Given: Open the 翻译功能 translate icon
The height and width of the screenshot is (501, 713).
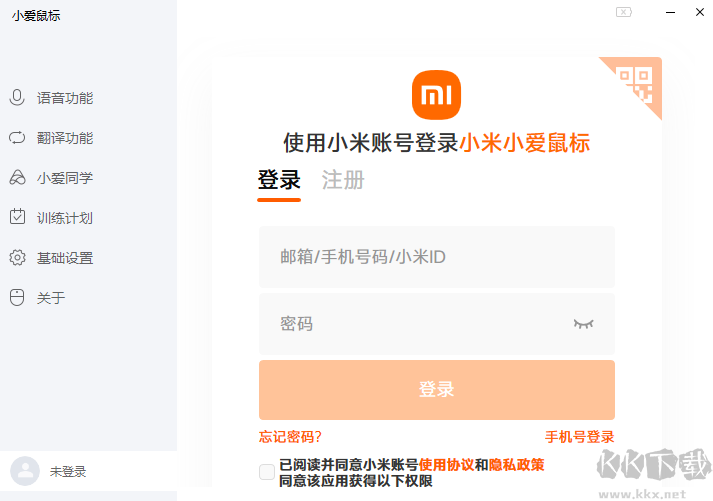Looking at the screenshot, I should [x=17, y=138].
